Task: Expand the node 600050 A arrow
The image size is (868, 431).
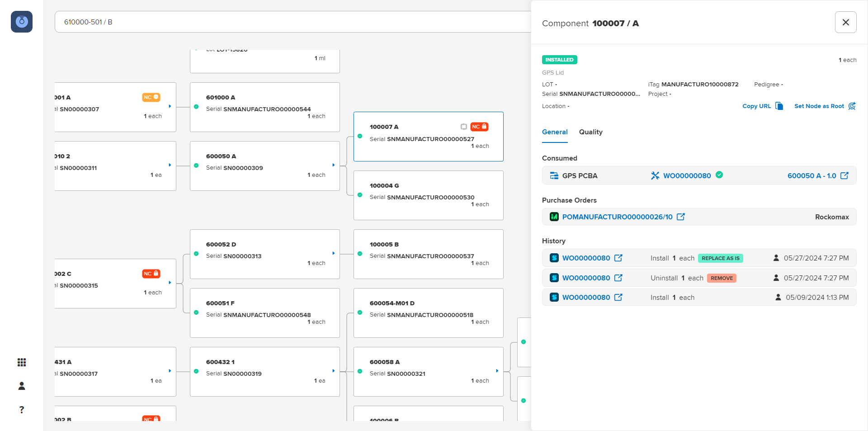Action: point(334,165)
